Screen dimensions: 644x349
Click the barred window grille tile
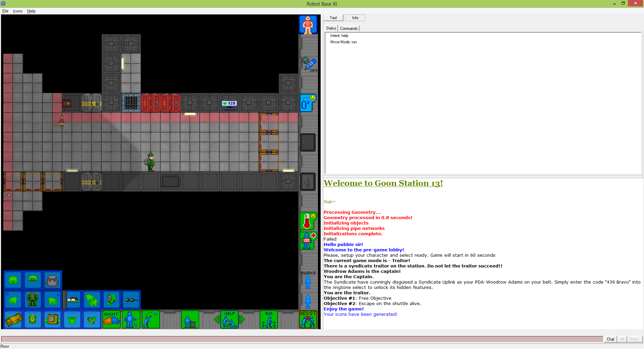(x=131, y=103)
